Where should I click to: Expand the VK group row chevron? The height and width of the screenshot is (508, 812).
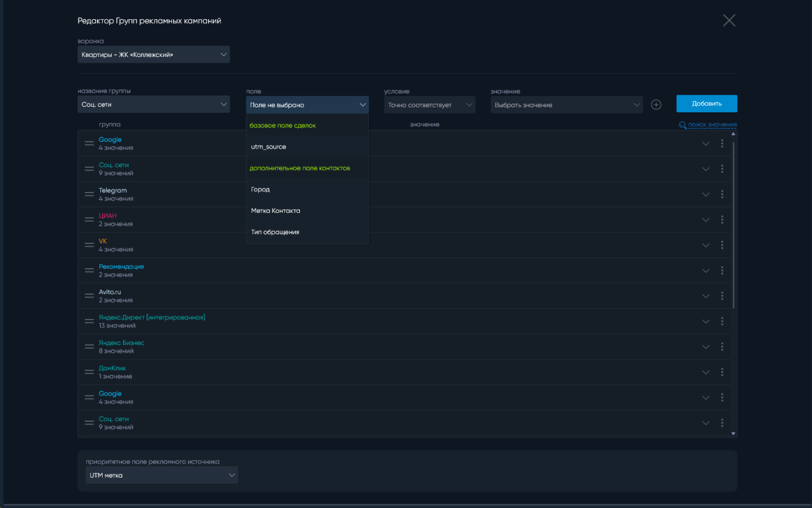pyautogui.click(x=705, y=246)
